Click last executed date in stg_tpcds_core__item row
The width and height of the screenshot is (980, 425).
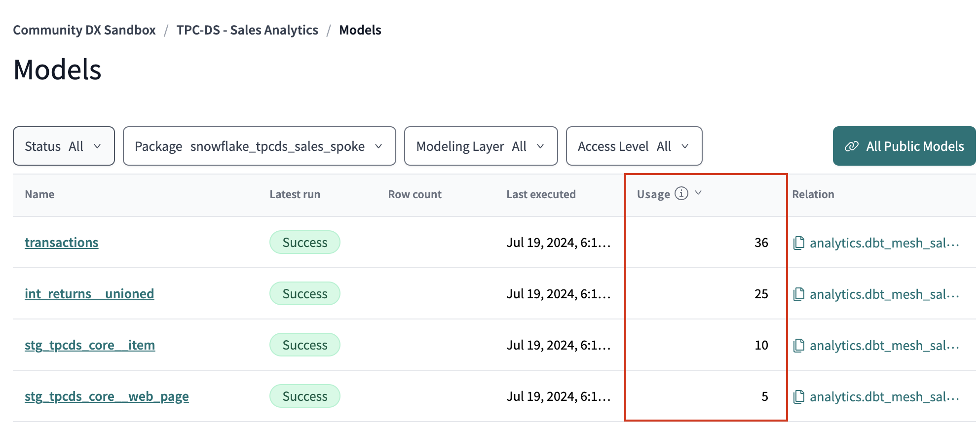click(x=559, y=345)
